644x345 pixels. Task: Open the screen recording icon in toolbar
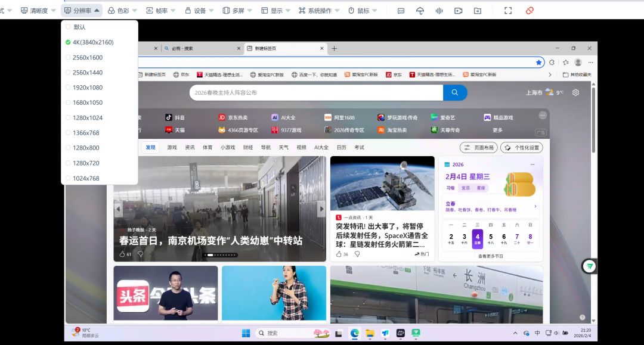458,11
